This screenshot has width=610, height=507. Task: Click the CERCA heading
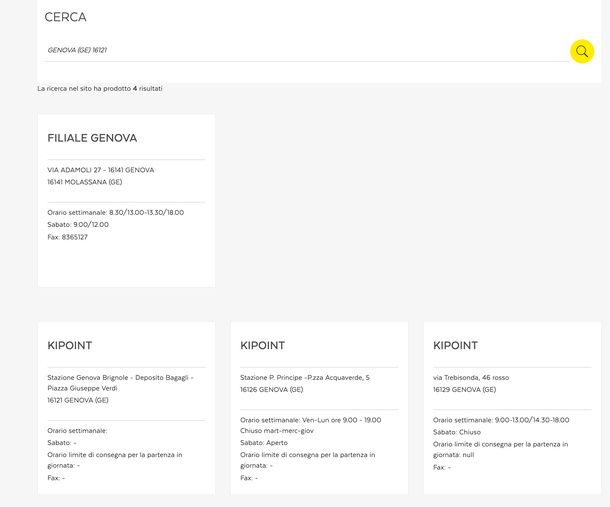65,17
